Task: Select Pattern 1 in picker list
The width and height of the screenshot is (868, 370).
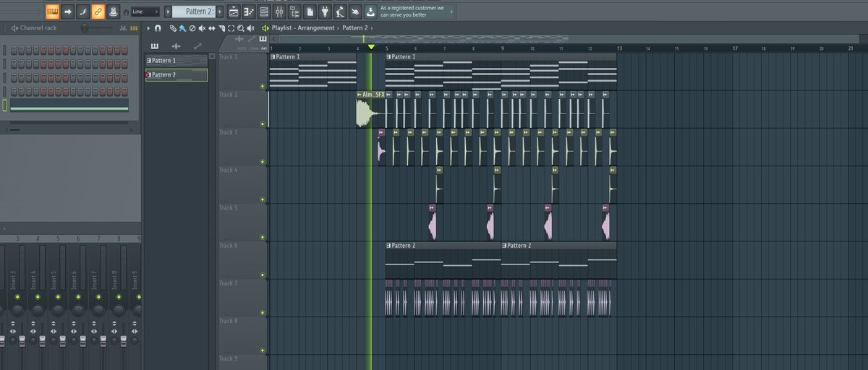Action: coord(176,61)
